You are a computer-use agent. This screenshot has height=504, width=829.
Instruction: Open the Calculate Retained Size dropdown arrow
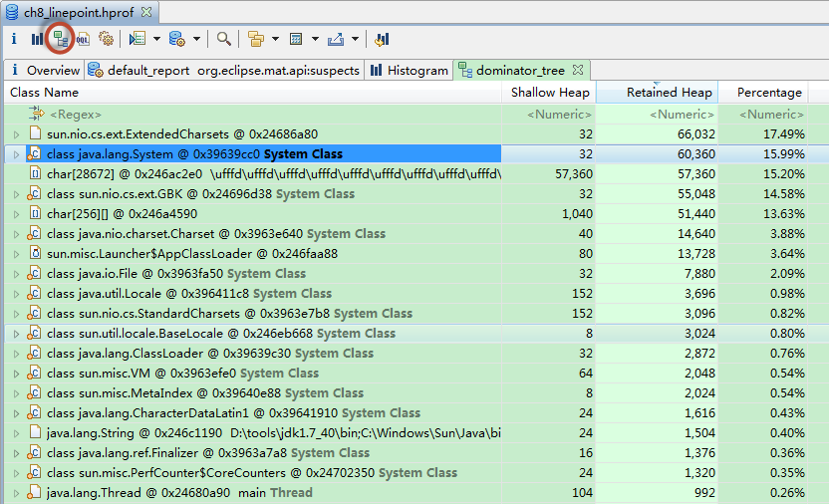[315, 39]
